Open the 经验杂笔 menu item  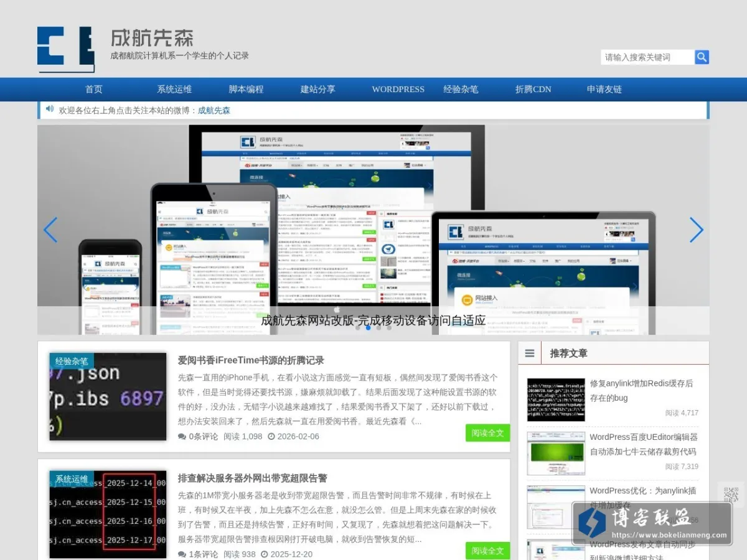pyautogui.click(x=461, y=89)
